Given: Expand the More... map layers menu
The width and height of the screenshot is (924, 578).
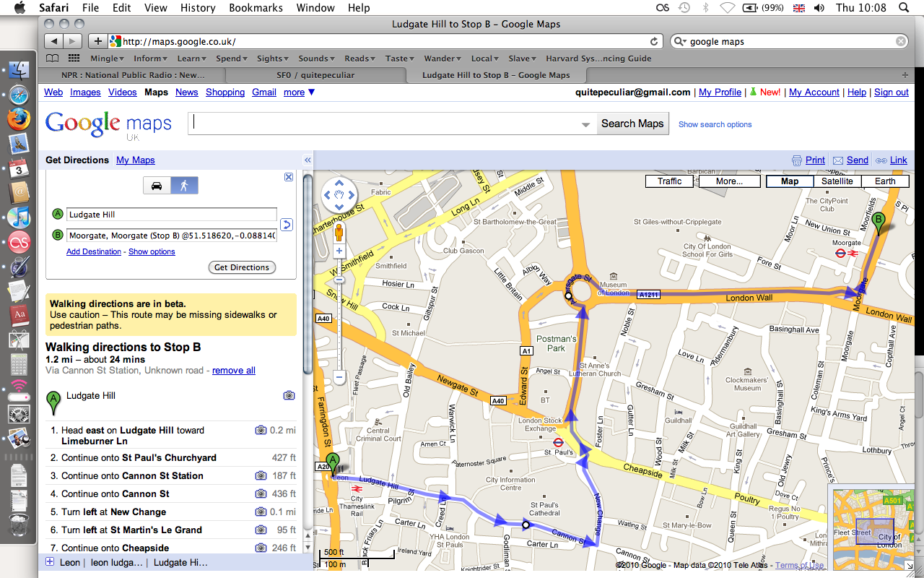Looking at the screenshot, I should coord(729,181).
